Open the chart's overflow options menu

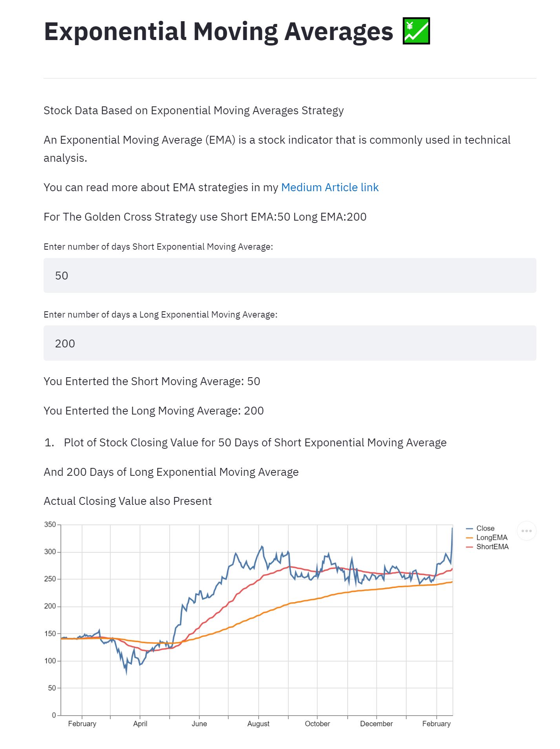tap(527, 530)
